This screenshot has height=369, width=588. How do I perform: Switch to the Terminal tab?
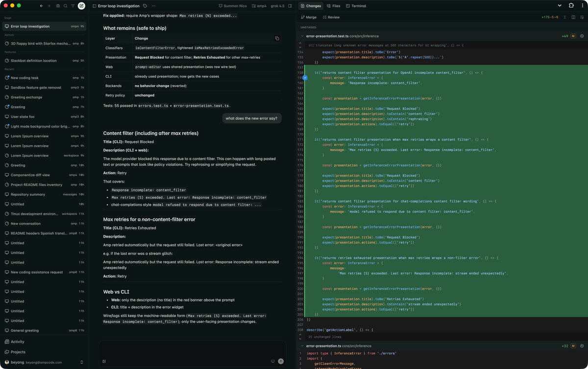(x=356, y=6)
